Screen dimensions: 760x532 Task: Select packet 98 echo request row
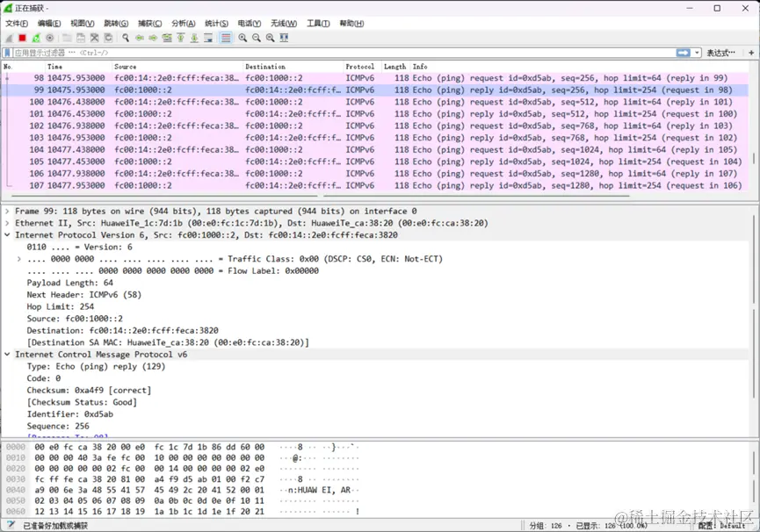pyautogui.click(x=375, y=78)
